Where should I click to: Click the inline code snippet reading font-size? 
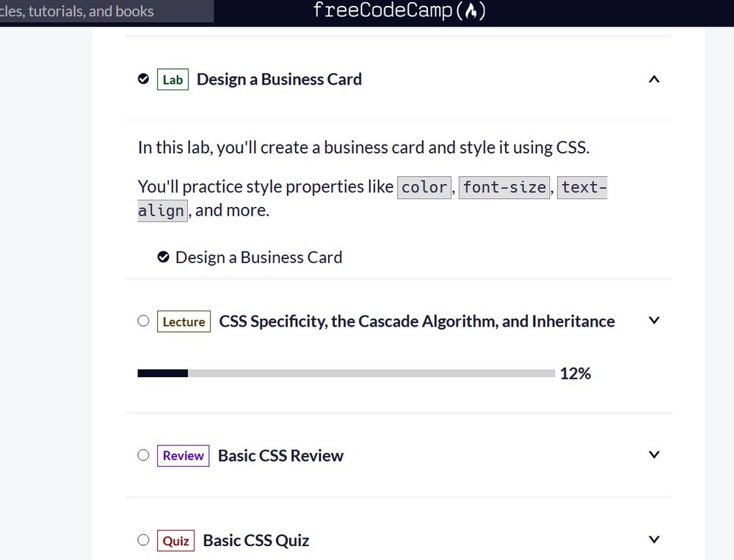(x=505, y=187)
